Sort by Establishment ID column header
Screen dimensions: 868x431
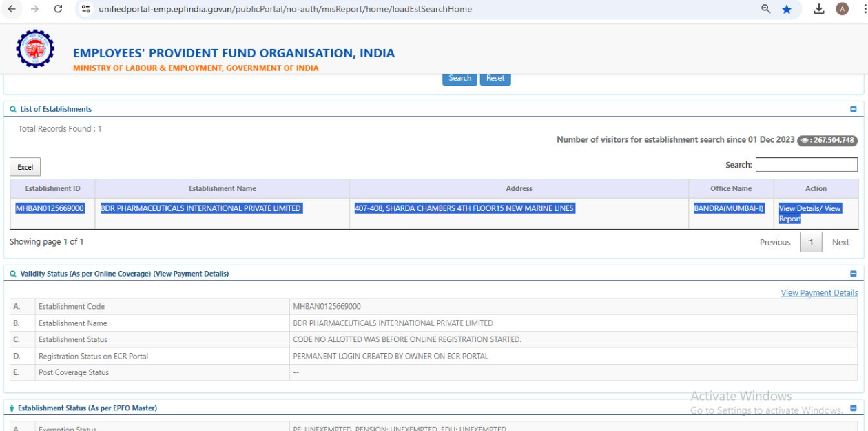pyautogui.click(x=52, y=188)
